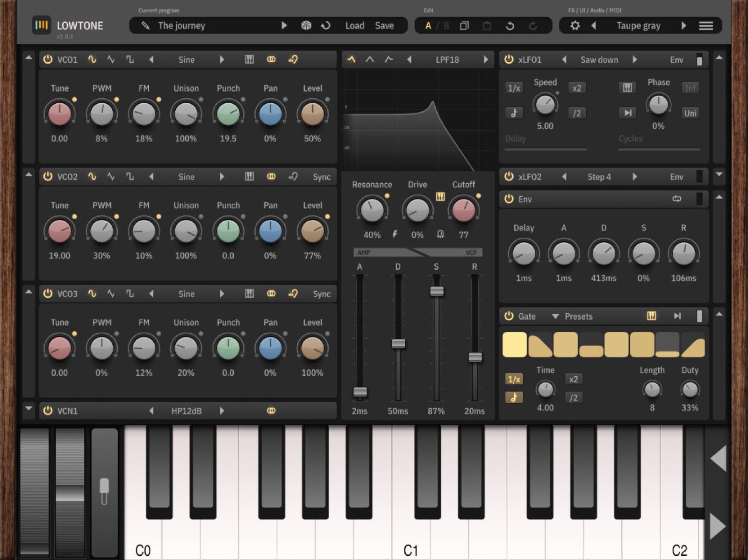Expand the VCN1 section with its arrow
The image size is (748, 560).
[29, 409]
